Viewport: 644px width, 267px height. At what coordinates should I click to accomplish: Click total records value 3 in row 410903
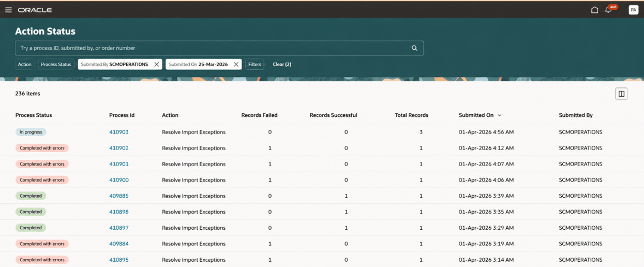tap(421, 132)
